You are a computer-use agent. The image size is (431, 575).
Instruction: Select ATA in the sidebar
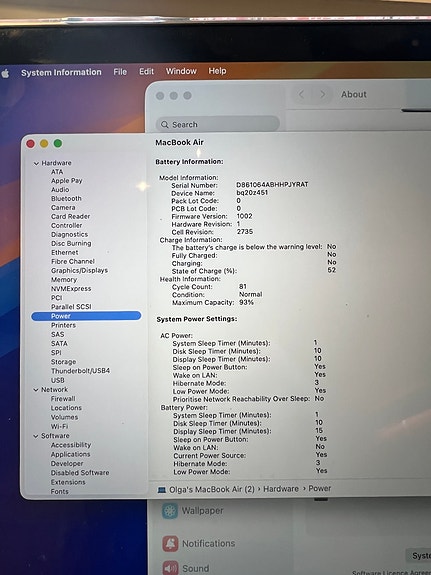coord(57,172)
